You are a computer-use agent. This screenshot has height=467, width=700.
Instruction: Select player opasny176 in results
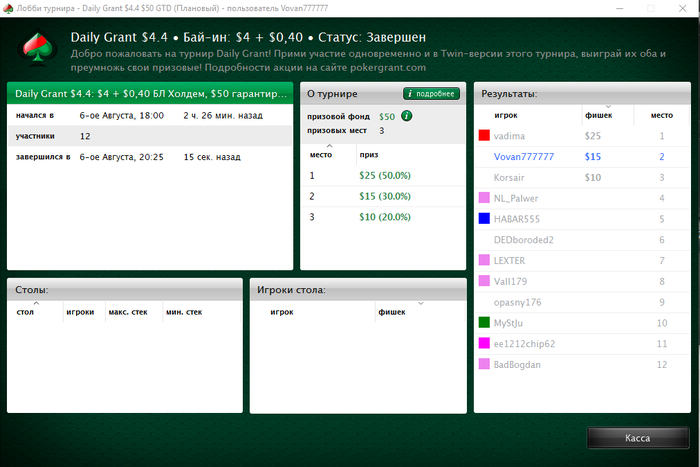582,302
